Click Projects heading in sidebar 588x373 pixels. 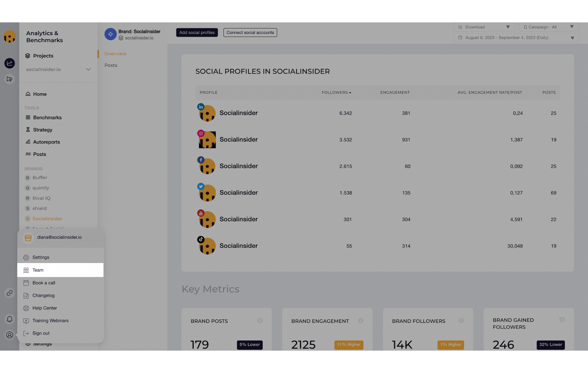point(43,56)
